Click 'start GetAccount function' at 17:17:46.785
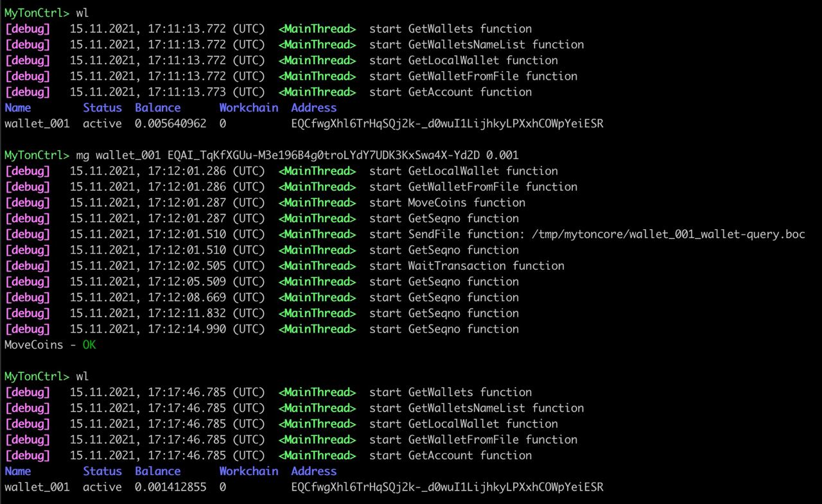This screenshot has height=504, width=822. tap(450, 455)
